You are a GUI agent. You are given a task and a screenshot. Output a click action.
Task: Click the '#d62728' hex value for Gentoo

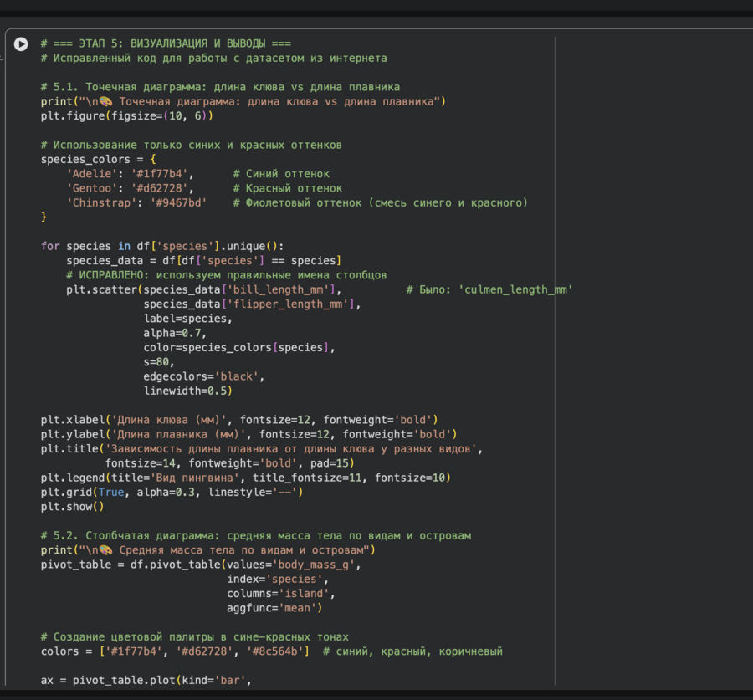(x=159, y=188)
